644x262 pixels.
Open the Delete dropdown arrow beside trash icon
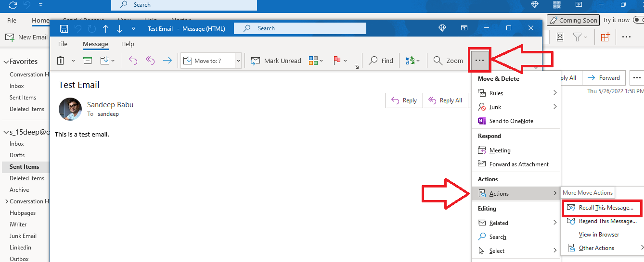coord(73,61)
